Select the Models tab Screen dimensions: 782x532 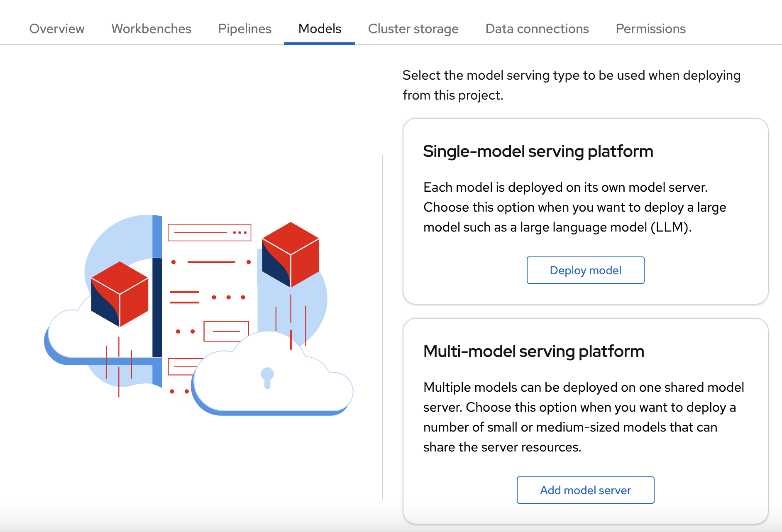[x=319, y=28]
